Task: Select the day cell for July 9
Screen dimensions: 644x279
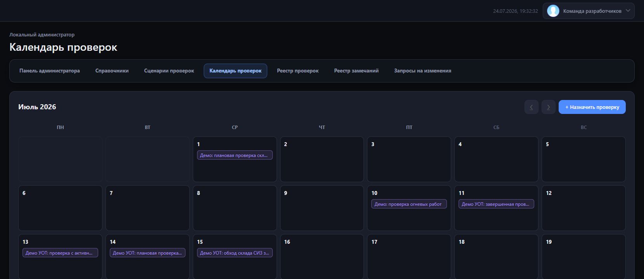Action: pyautogui.click(x=322, y=208)
